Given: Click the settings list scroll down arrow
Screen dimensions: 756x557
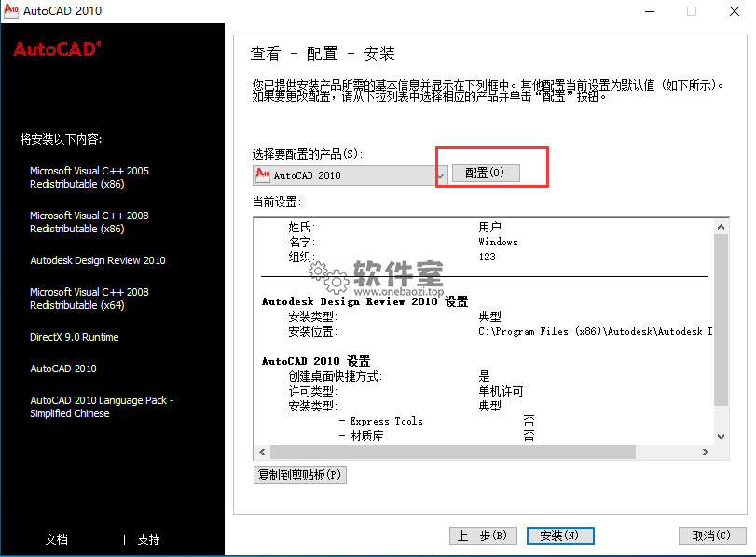Looking at the screenshot, I should [x=721, y=437].
